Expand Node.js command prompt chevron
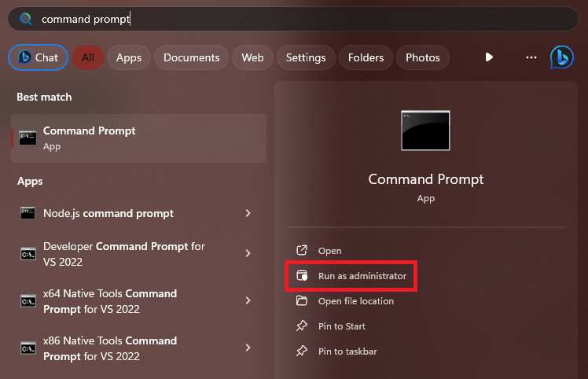588x379 pixels. (248, 213)
